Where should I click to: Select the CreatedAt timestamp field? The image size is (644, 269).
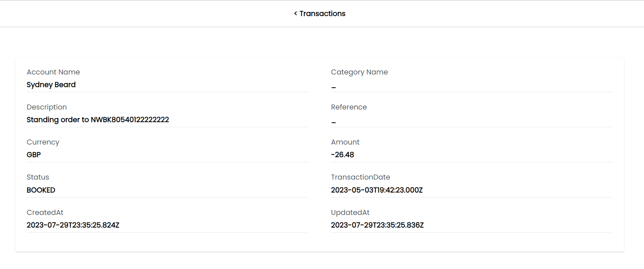click(73, 225)
